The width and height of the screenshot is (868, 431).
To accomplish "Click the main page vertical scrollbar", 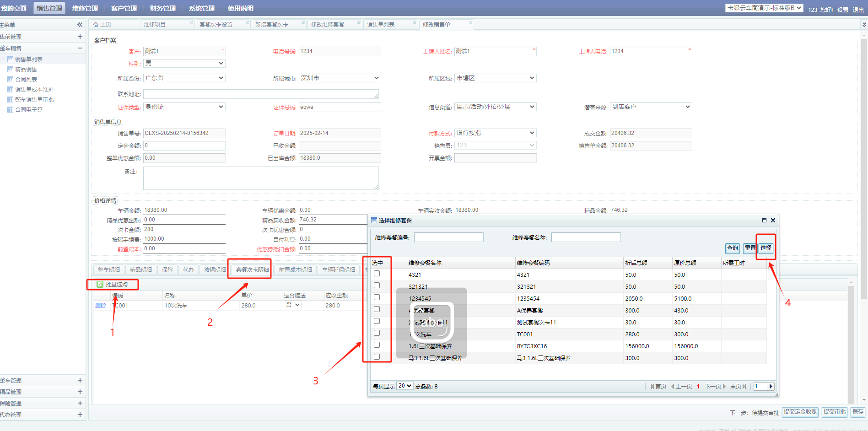I will coord(864,183).
